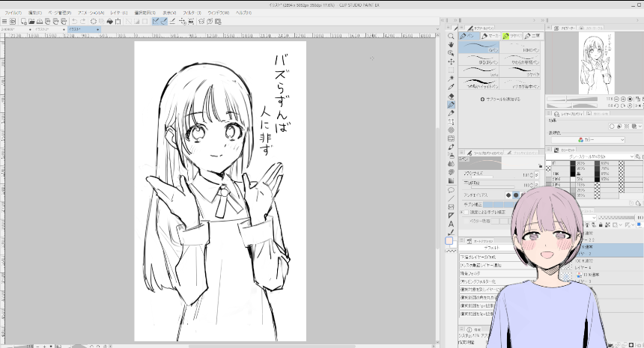Click the Scale/Rotate transform icon
Viewport: 644px width, 348px height.
click(x=118, y=22)
